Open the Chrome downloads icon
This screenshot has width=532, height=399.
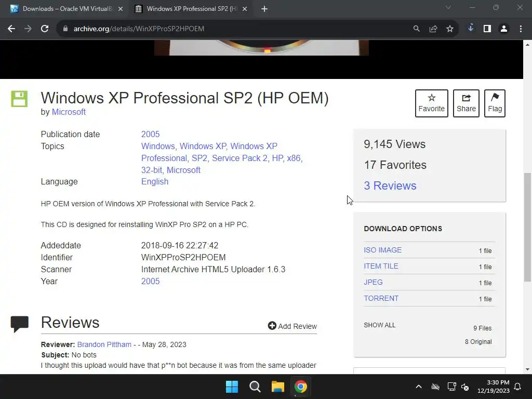(471, 29)
